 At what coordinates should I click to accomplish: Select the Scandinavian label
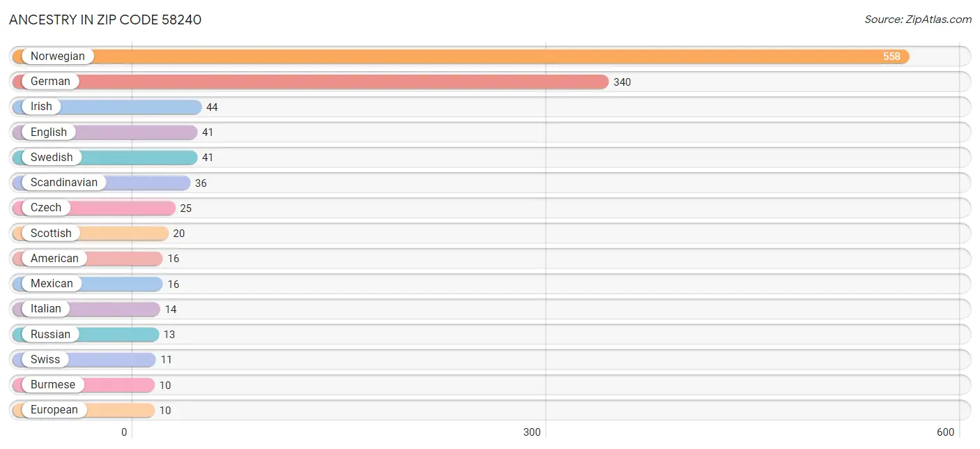64,183
